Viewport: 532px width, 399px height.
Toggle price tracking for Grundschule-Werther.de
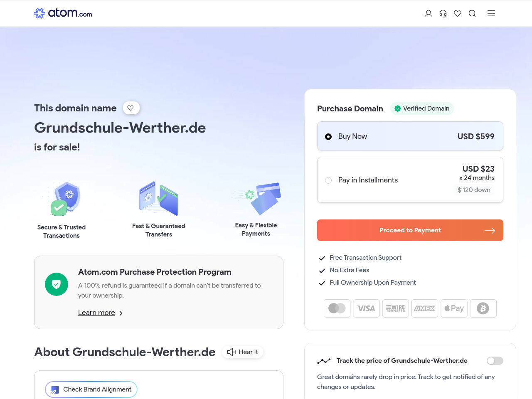pos(495,361)
